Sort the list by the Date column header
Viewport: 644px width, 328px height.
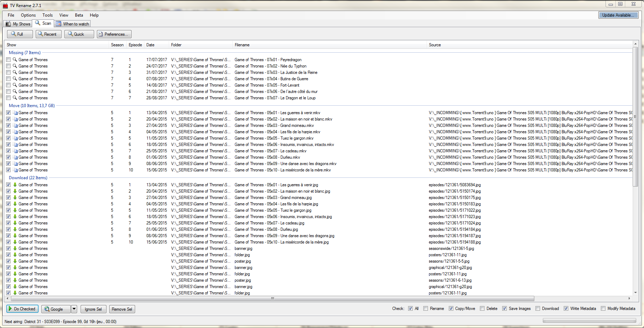[157, 45]
